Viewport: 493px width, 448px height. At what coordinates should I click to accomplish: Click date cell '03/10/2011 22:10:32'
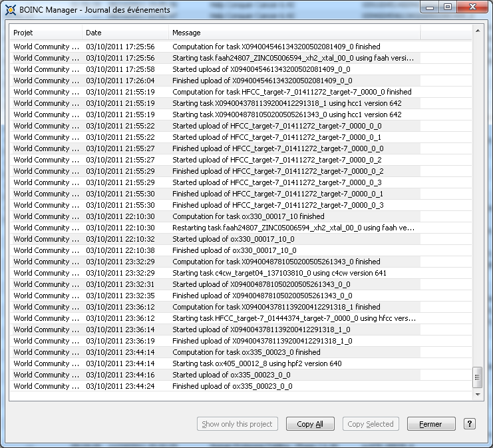[120, 239]
